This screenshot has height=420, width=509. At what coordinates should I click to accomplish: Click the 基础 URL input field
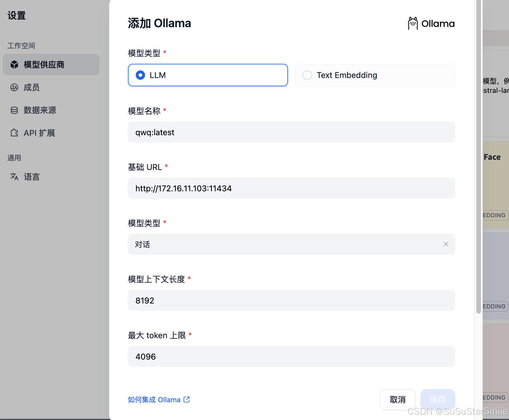point(291,188)
